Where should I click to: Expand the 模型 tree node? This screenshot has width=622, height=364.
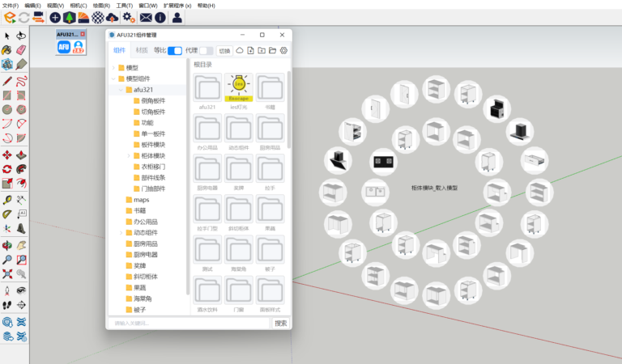click(x=113, y=68)
